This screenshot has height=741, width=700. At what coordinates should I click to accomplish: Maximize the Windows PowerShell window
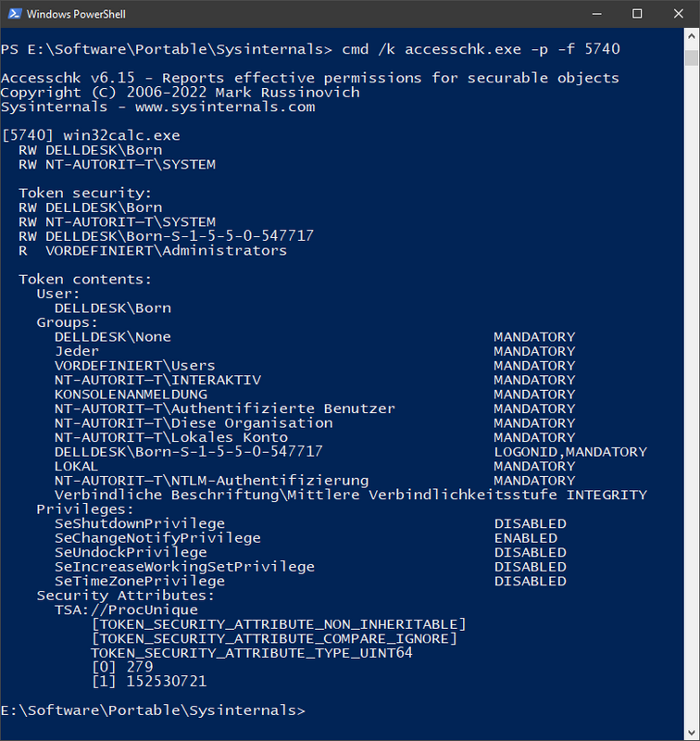tap(637, 14)
